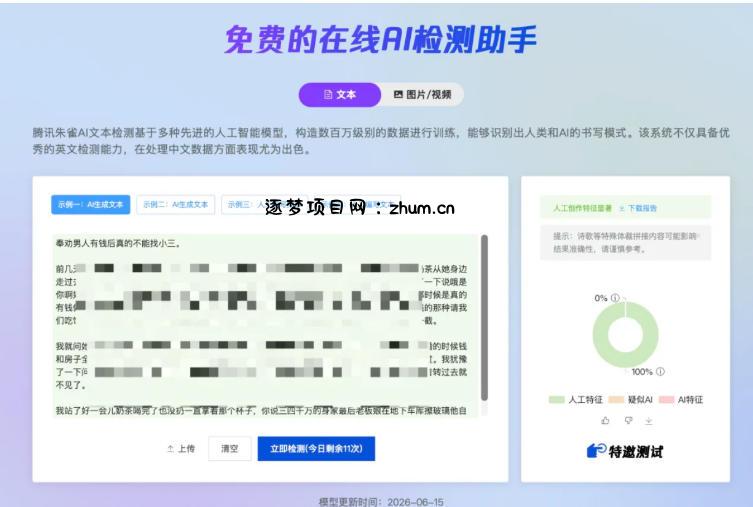Click the 上传 upload button

(181, 448)
